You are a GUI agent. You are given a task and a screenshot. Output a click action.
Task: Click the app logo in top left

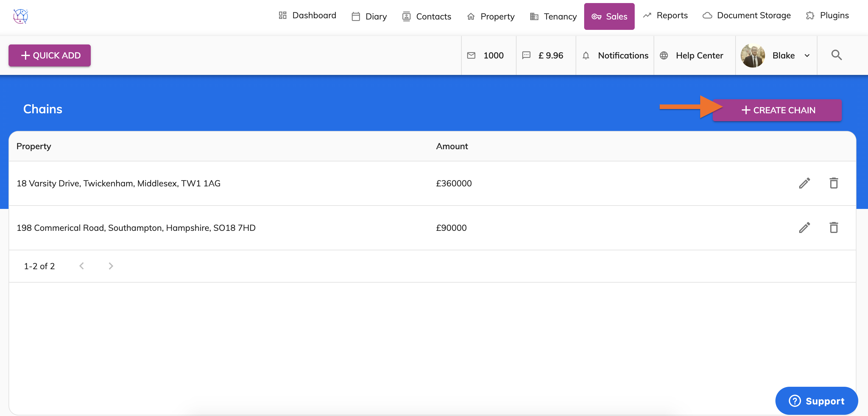(20, 16)
